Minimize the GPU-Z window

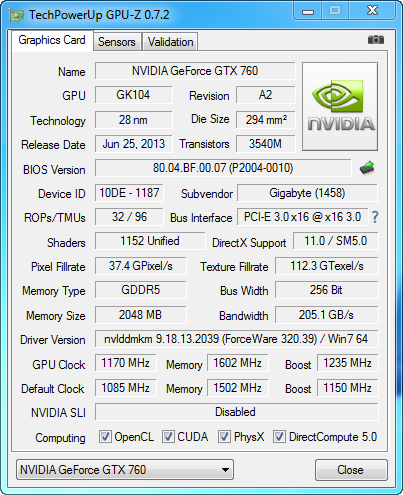click(308, 12)
